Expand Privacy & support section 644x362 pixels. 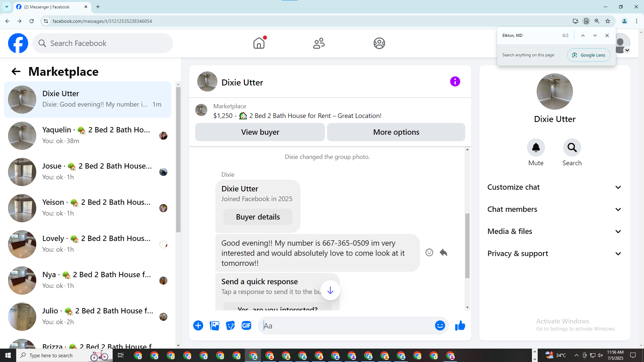coord(554,253)
